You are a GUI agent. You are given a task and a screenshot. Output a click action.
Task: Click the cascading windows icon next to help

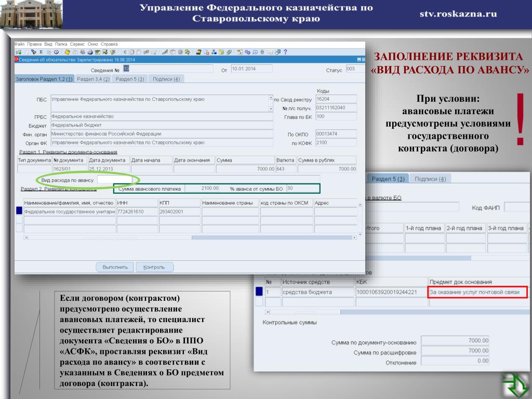[278, 52]
